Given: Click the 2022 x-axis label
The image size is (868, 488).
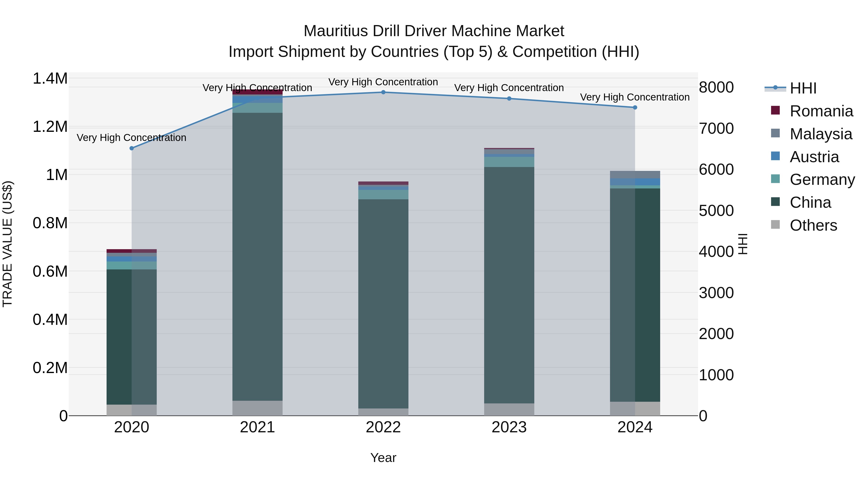Looking at the screenshot, I should point(383,427).
